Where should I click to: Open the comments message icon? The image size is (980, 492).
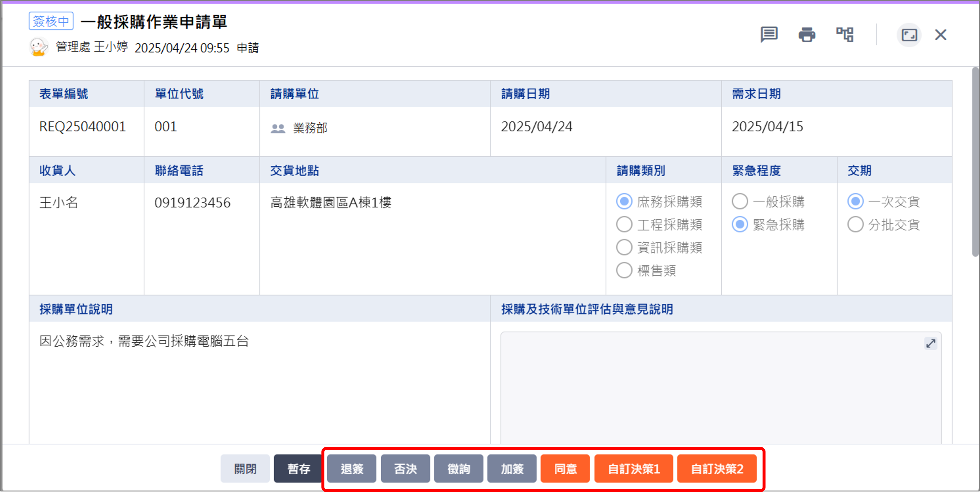[x=769, y=35]
